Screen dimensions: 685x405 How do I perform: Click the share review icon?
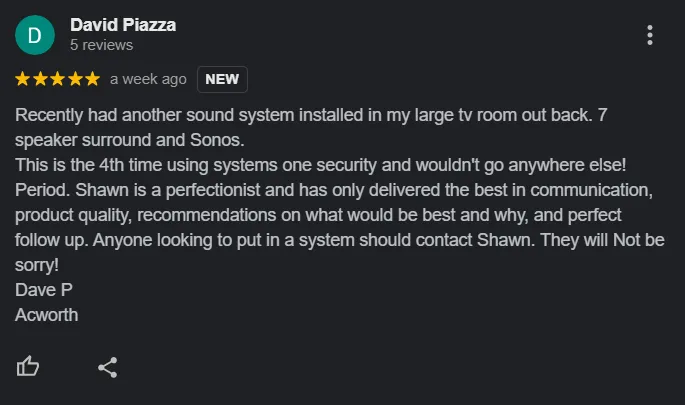[x=108, y=367]
